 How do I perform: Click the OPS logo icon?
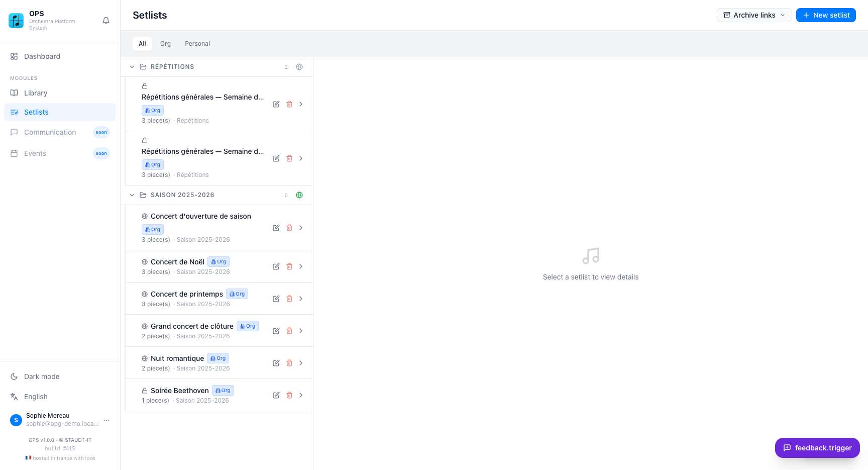16,21
